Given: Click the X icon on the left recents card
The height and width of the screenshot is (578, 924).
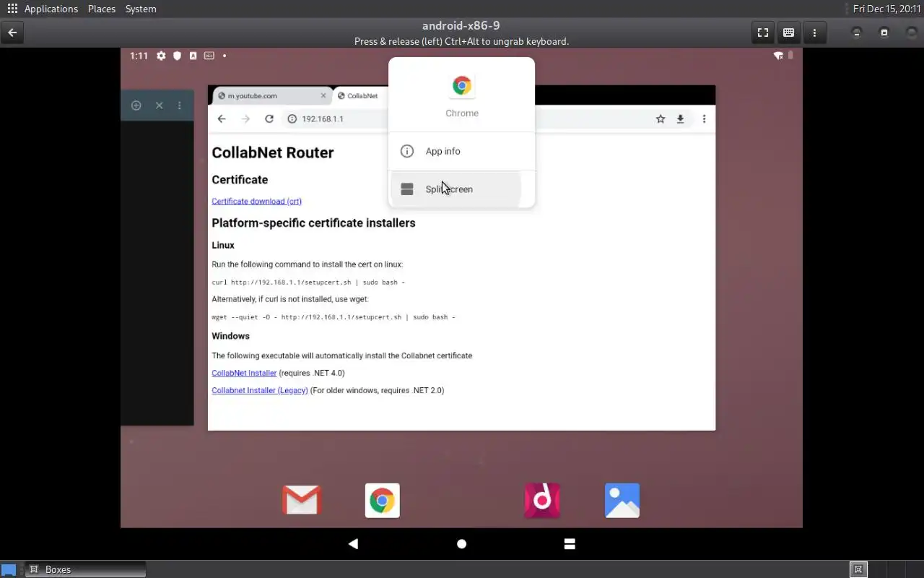Looking at the screenshot, I should coord(160,105).
